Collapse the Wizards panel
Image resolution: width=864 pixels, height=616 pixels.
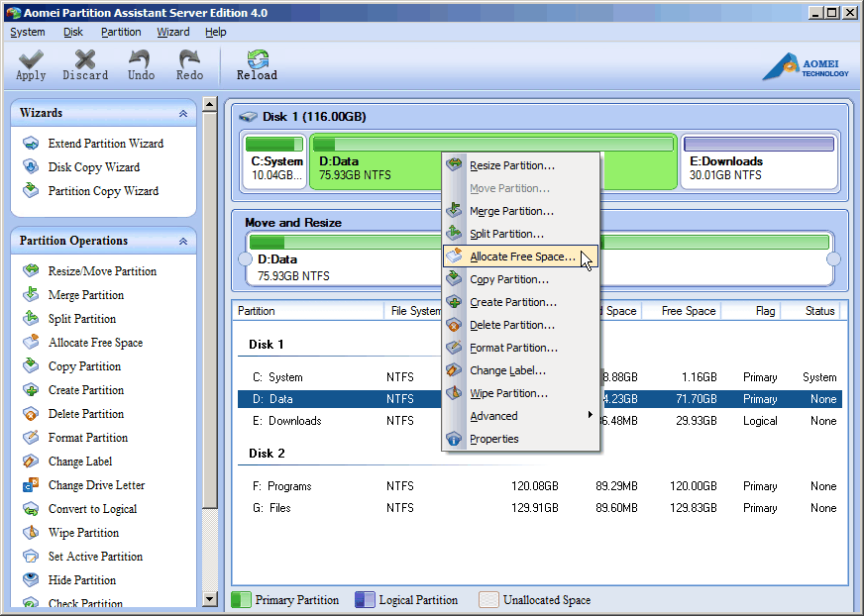click(183, 114)
